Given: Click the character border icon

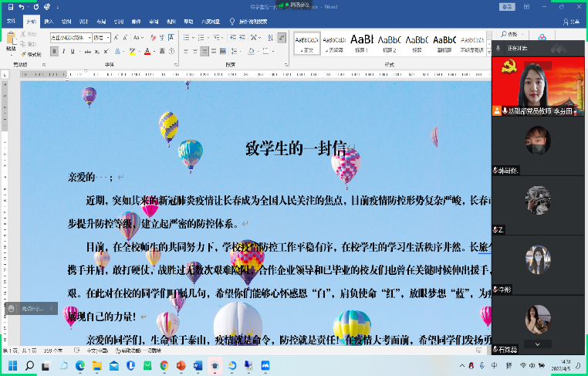Looking at the screenshot, I should tap(171, 38).
